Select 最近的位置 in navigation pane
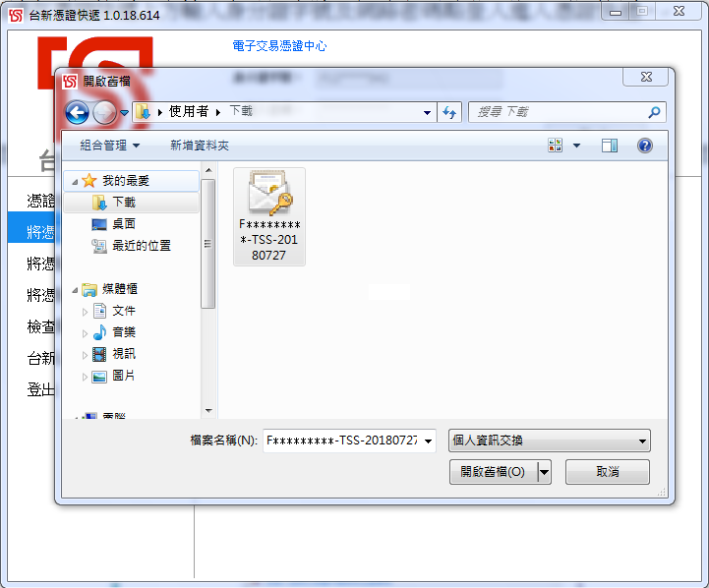 click(141, 246)
